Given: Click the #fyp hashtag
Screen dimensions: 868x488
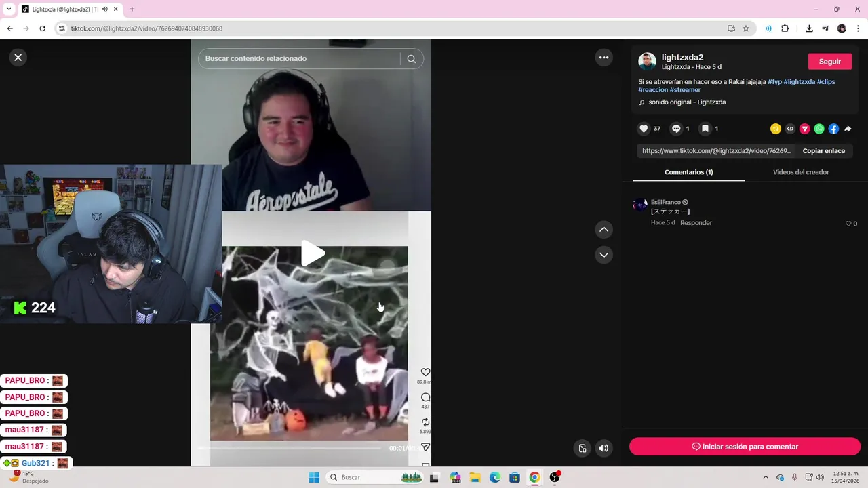Looking at the screenshot, I should point(774,82).
